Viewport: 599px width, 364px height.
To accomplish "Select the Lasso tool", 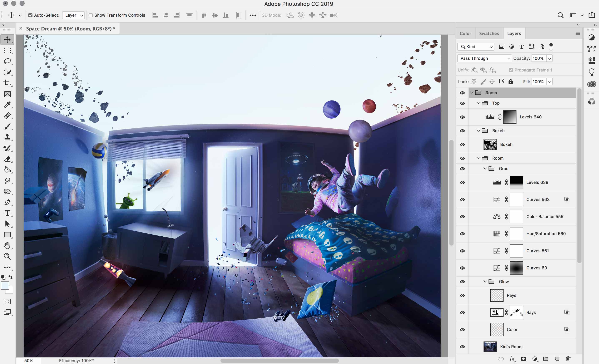I will click(x=8, y=61).
